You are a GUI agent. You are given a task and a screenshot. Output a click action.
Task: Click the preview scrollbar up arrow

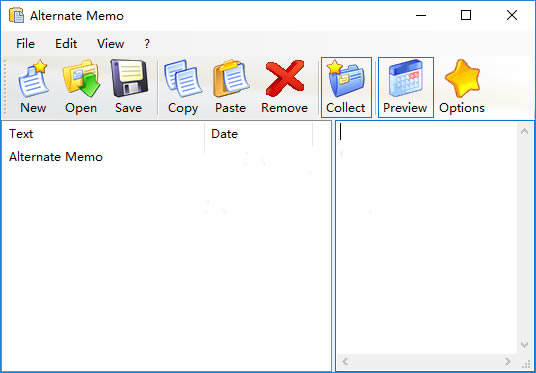click(x=524, y=131)
